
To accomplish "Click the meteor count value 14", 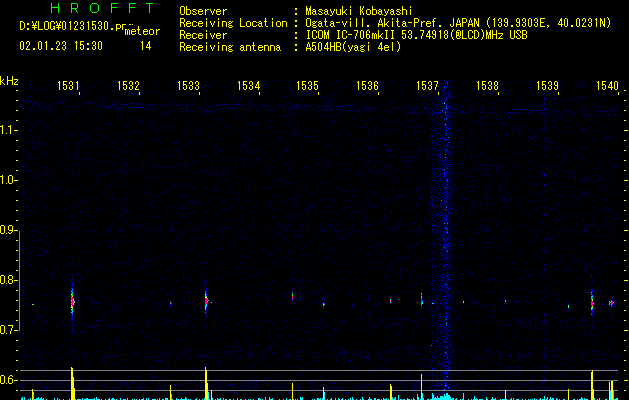I will [146, 46].
